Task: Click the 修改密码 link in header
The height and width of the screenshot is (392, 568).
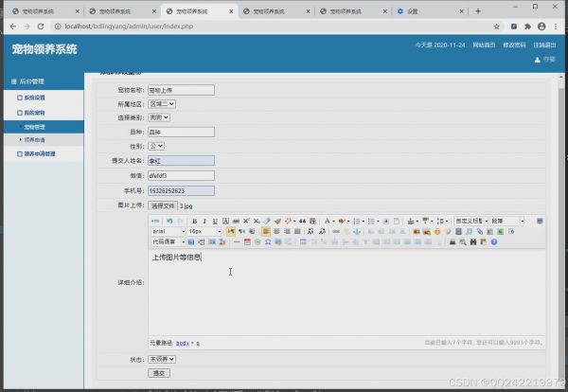Action: [513, 45]
